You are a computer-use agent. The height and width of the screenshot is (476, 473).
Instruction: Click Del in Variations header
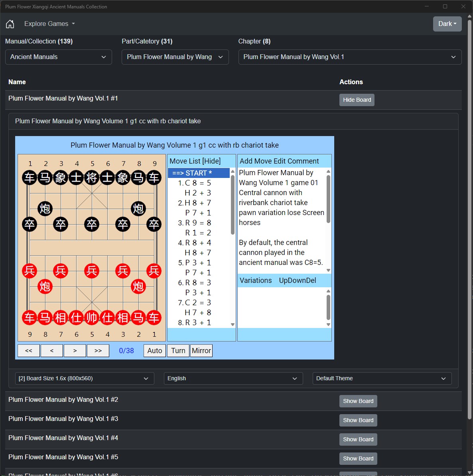click(311, 280)
